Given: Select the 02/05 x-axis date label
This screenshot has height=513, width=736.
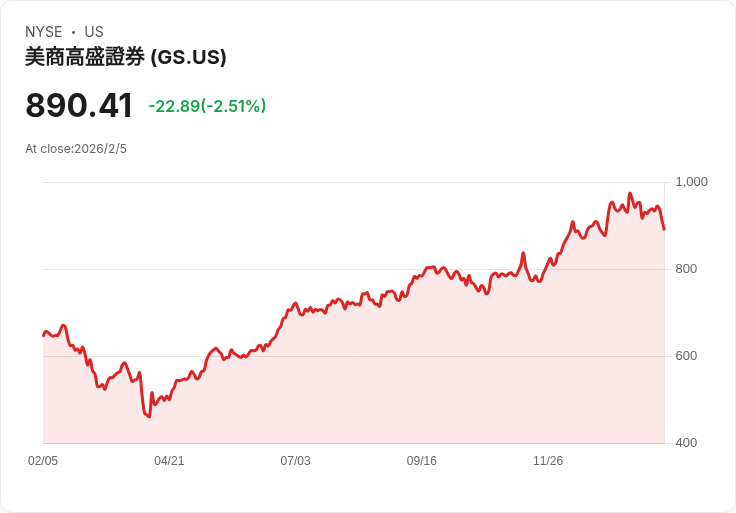Looking at the screenshot, I should point(43,461).
